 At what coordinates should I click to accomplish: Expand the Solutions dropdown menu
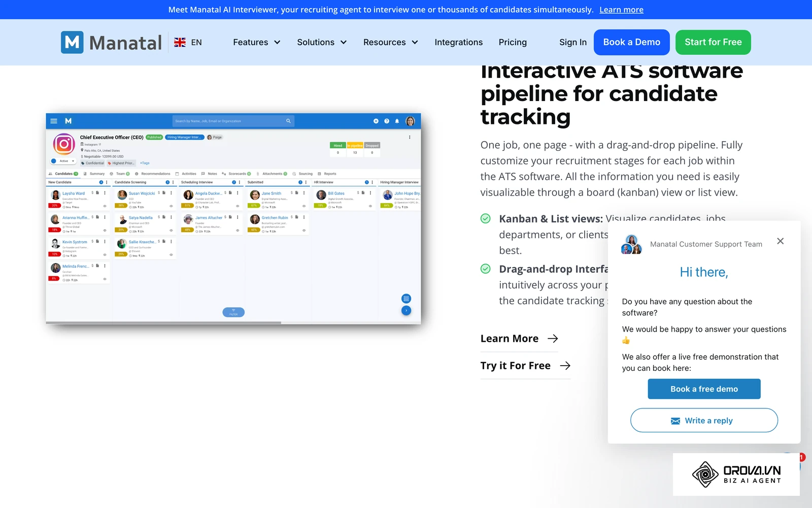(x=322, y=42)
